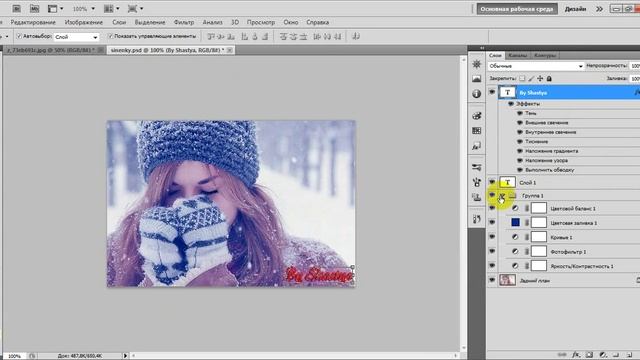
Task: Click the align left edges icon
Action: click(245, 37)
